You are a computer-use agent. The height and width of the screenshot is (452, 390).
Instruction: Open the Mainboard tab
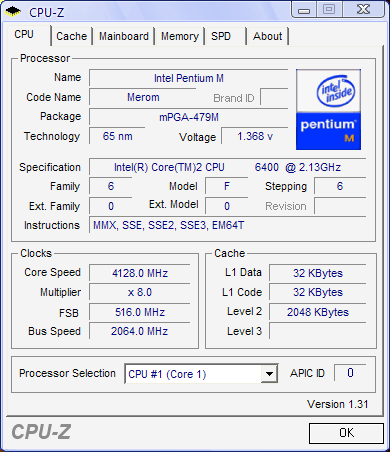pyautogui.click(x=124, y=36)
